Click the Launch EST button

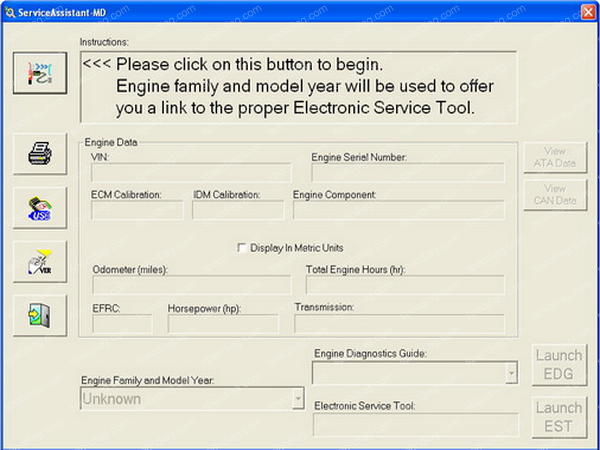(558, 416)
